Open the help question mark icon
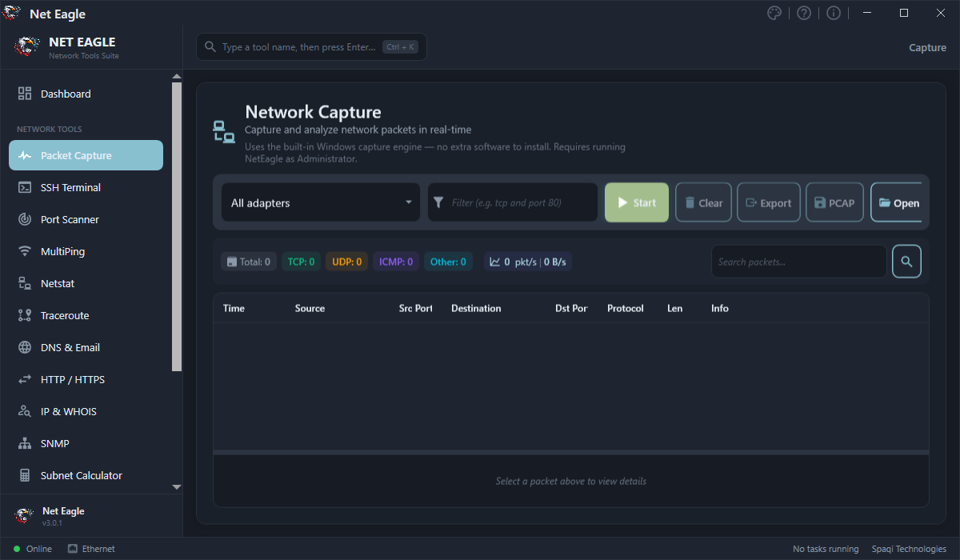The width and height of the screenshot is (960, 560). [804, 13]
